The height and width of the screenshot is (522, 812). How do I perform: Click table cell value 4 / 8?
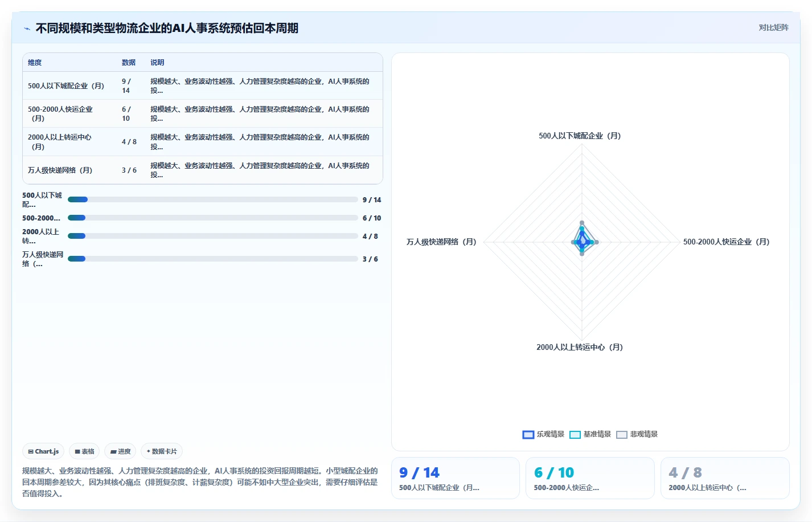[x=129, y=142]
